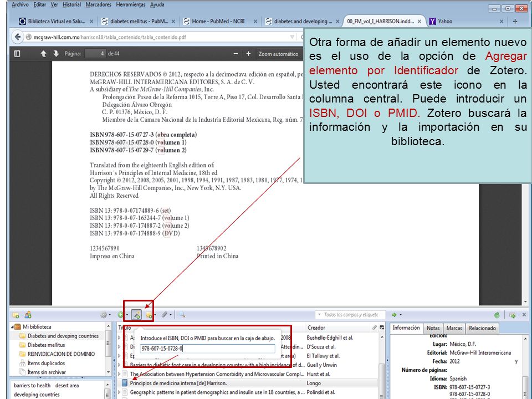
Task: Switch to diabetes mellitus PubMed tab
Action: point(139,22)
